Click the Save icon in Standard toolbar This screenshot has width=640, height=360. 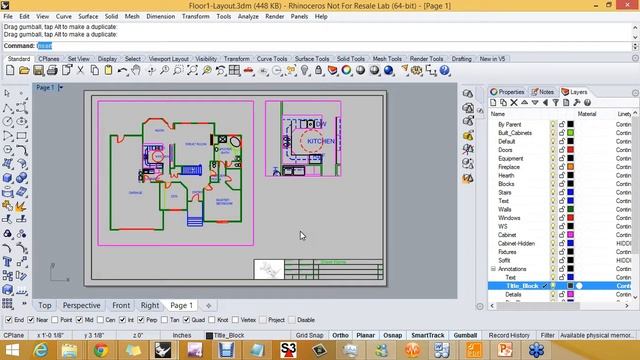38,70
